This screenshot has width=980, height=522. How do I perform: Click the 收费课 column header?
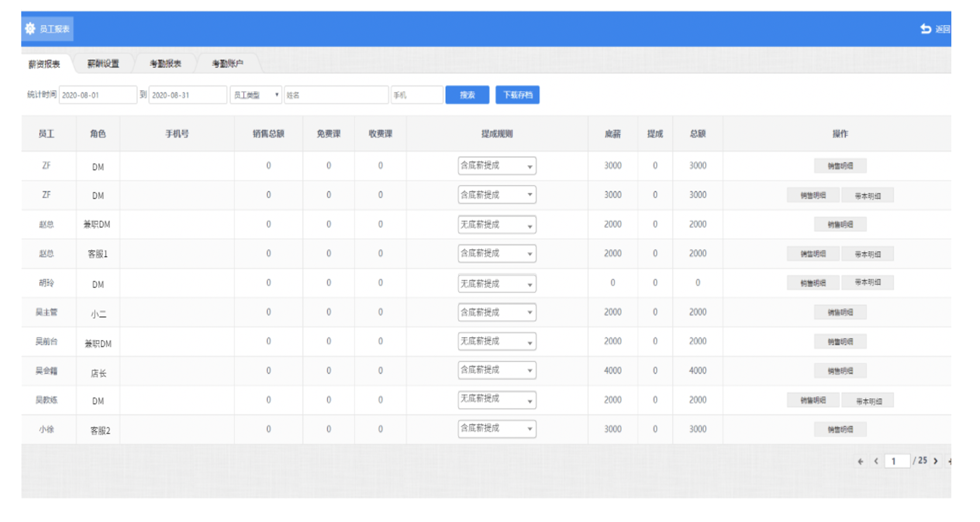click(x=380, y=133)
